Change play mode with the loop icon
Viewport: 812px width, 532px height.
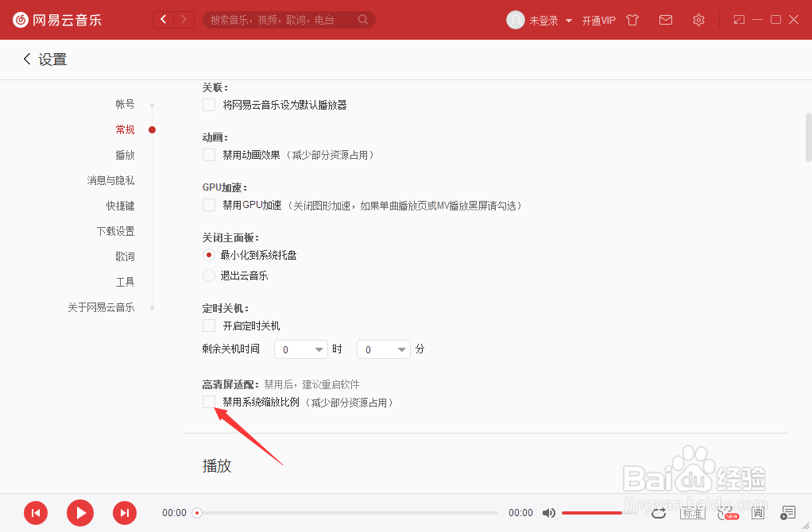pyautogui.click(x=659, y=514)
